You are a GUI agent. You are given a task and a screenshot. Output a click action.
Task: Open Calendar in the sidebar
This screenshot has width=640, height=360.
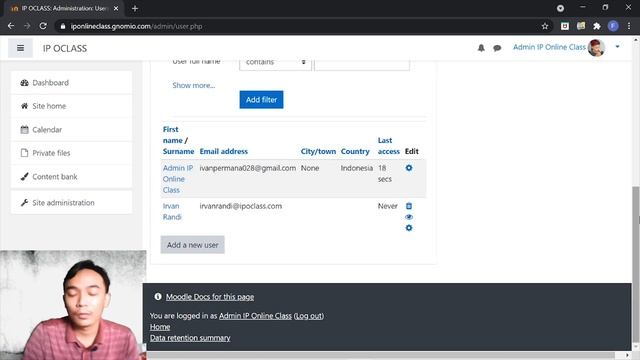click(71, 130)
